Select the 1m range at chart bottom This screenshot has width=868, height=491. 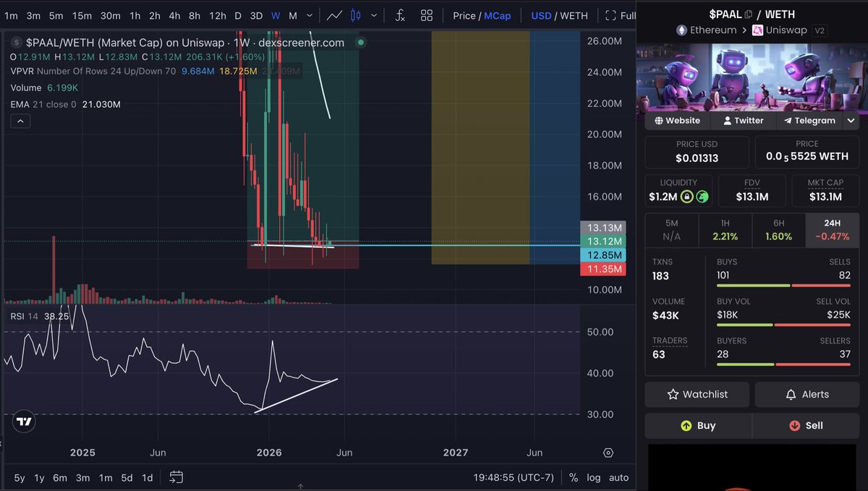pyautogui.click(x=106, y=477)
